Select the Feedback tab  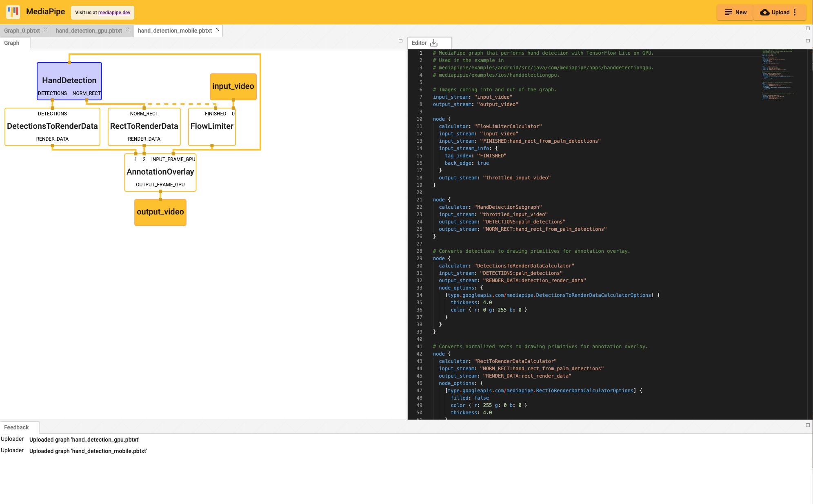tap(17, 427)
